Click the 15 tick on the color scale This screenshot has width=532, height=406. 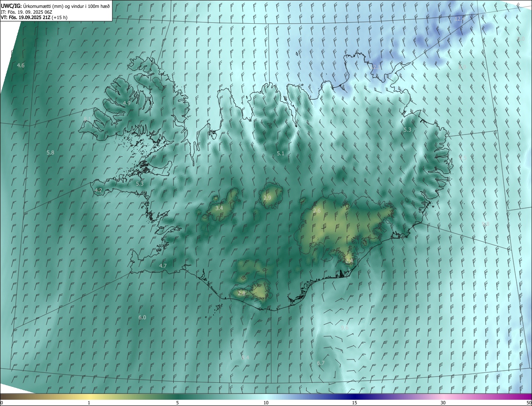tap(355, 403)
